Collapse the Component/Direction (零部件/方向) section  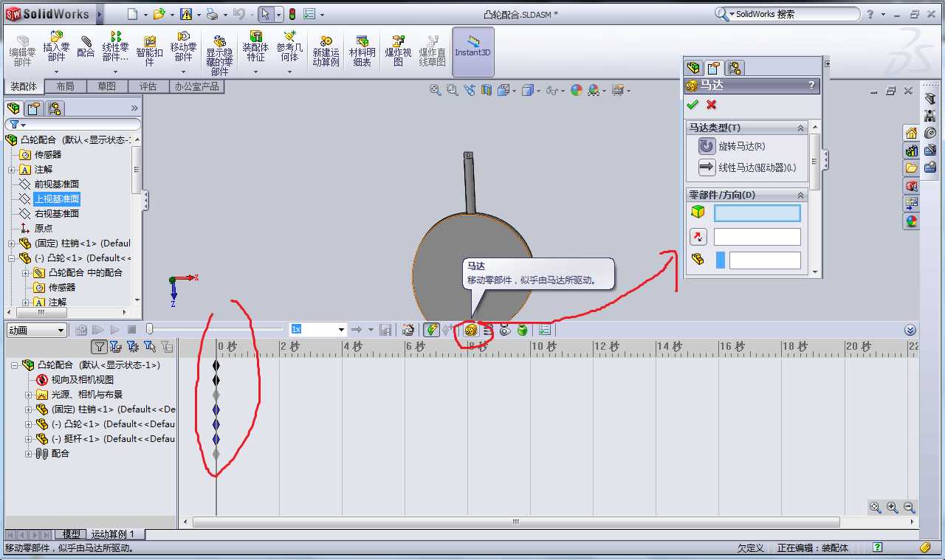[x=800, y=195]
